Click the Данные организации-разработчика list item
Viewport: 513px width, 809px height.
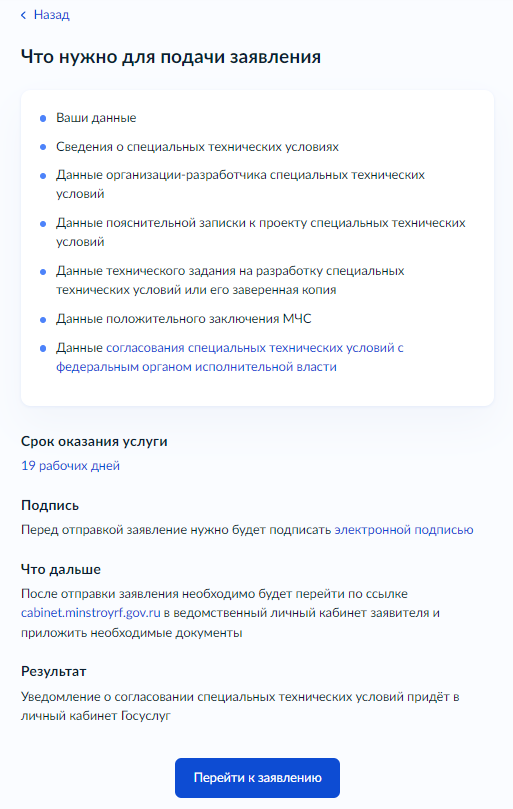241,184
